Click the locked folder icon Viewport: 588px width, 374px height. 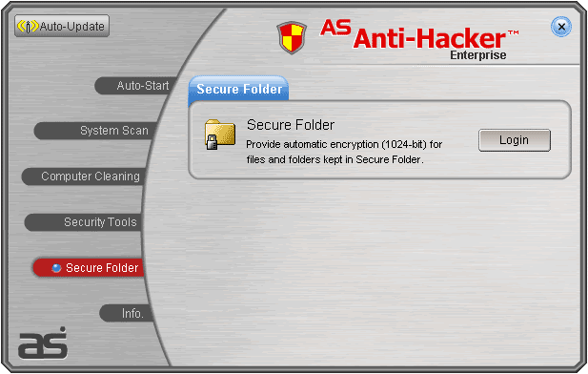pos(220,135)
